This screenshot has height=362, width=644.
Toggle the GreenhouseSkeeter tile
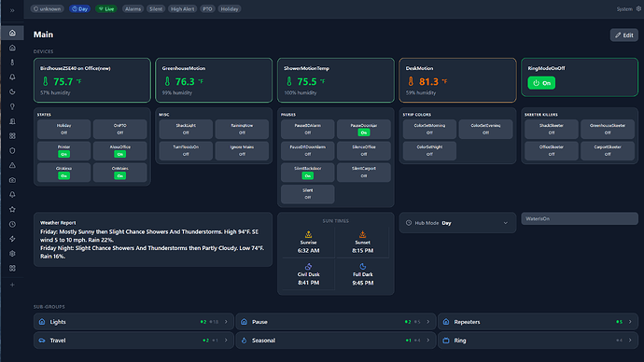click(608, 129)
